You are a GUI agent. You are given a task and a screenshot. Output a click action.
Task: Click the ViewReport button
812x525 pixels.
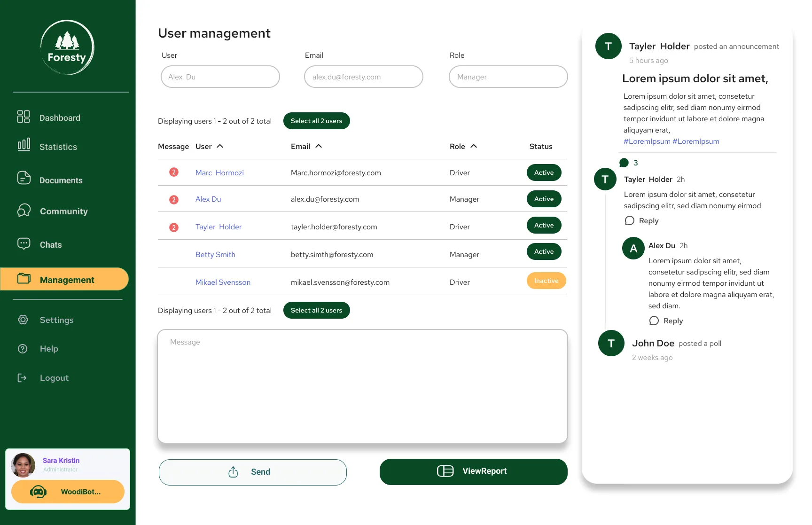tap(474, 471)
